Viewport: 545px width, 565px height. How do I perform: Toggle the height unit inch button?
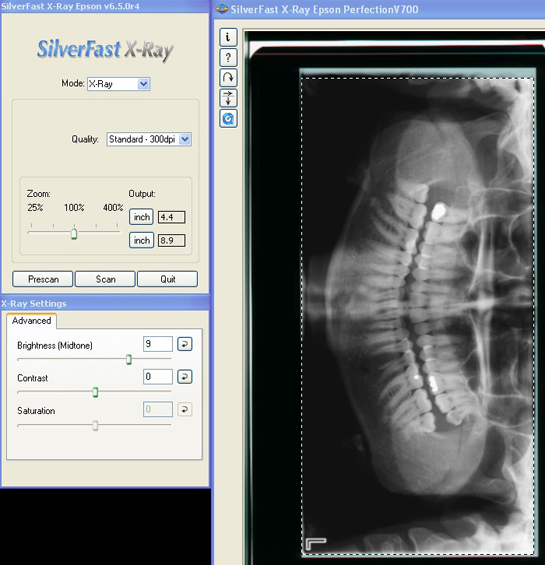click(x=142, y=240)
